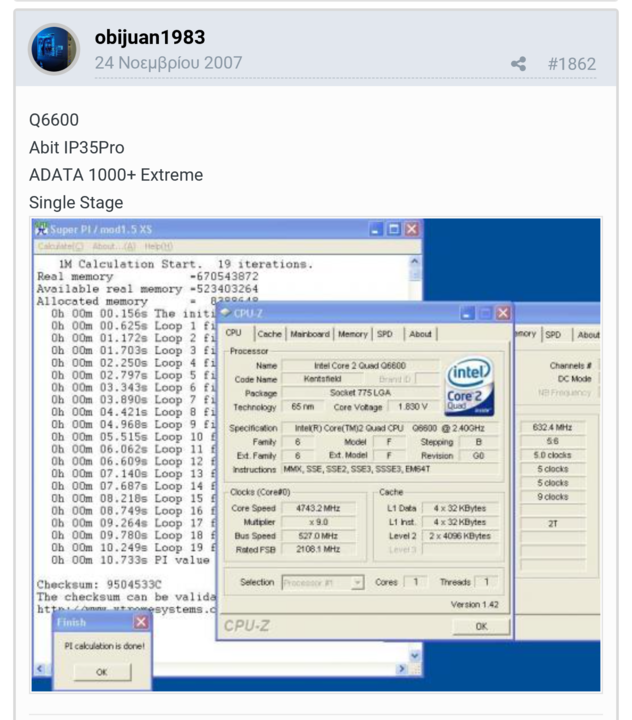
Task: Click the Code Name value Kentsfield
Action: 322,379
